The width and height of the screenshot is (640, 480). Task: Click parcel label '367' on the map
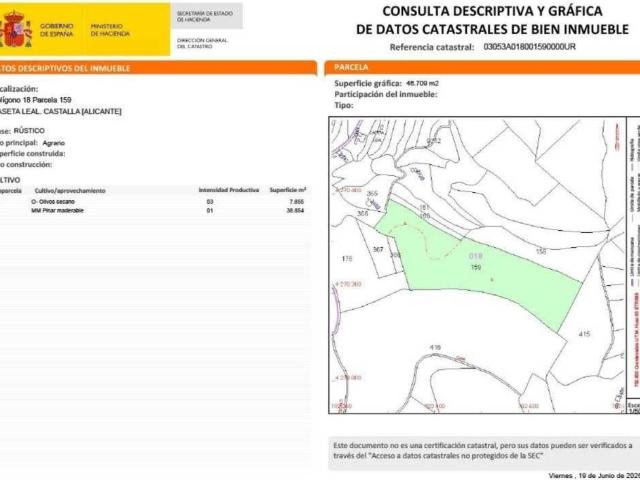378,249
